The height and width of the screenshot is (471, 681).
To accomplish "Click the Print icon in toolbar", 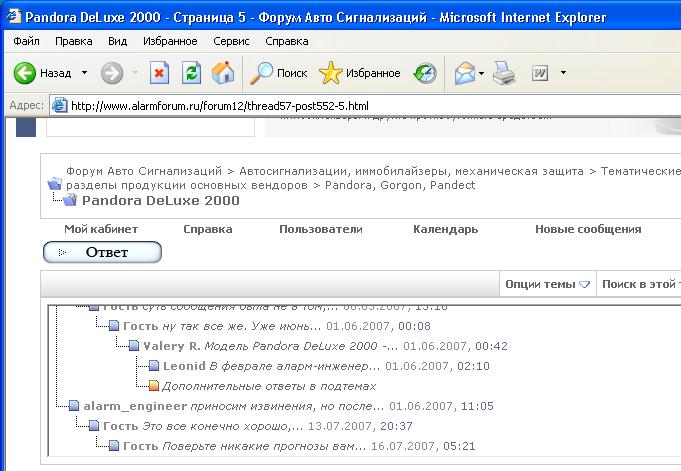I will [x=504, y=73].
